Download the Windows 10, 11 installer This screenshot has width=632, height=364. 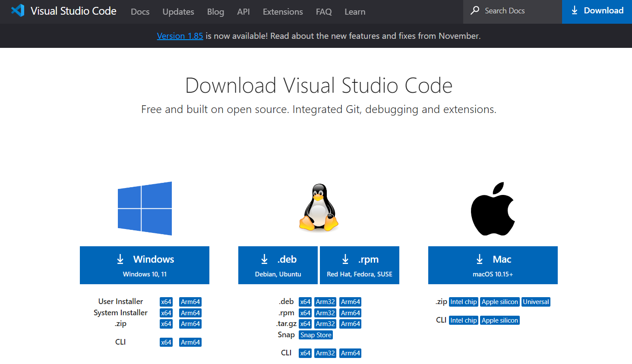[x=145, y=265]
